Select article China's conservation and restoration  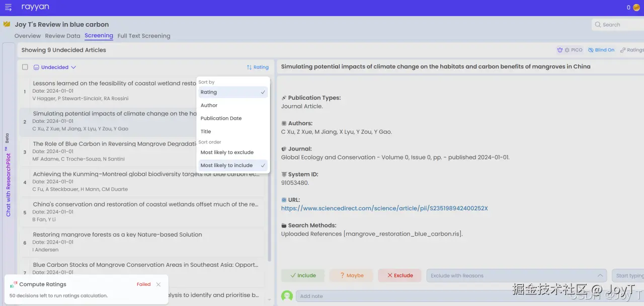142,212
